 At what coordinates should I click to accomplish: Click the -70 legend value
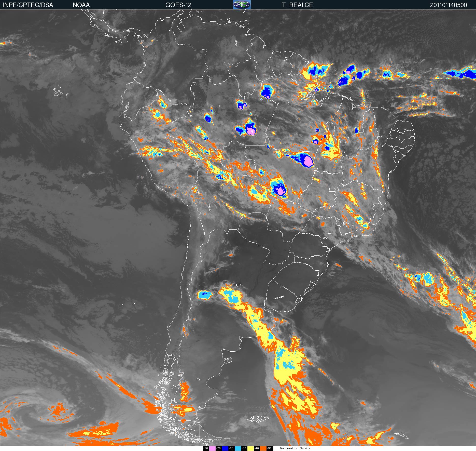(x=218, y=448)
